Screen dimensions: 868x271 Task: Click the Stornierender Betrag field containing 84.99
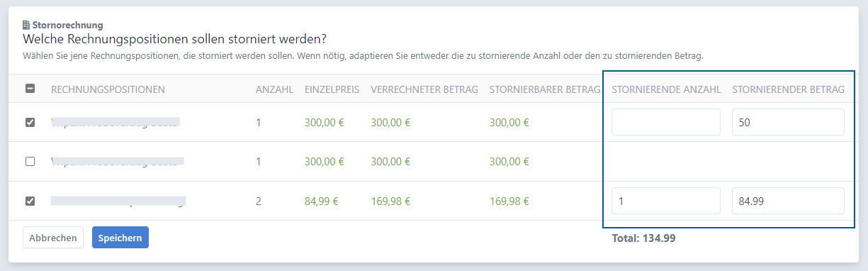coord(788,201)
